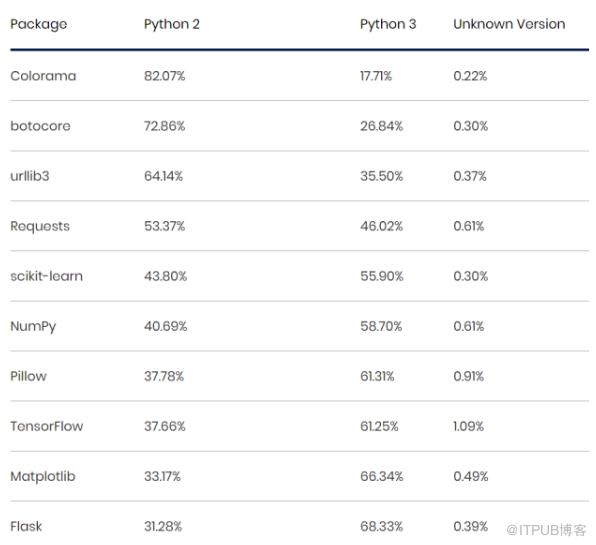The height and width of the screenshot is (545, 596).
Task: Click the scikit-learn package label
Action: (x=46, y=276)
